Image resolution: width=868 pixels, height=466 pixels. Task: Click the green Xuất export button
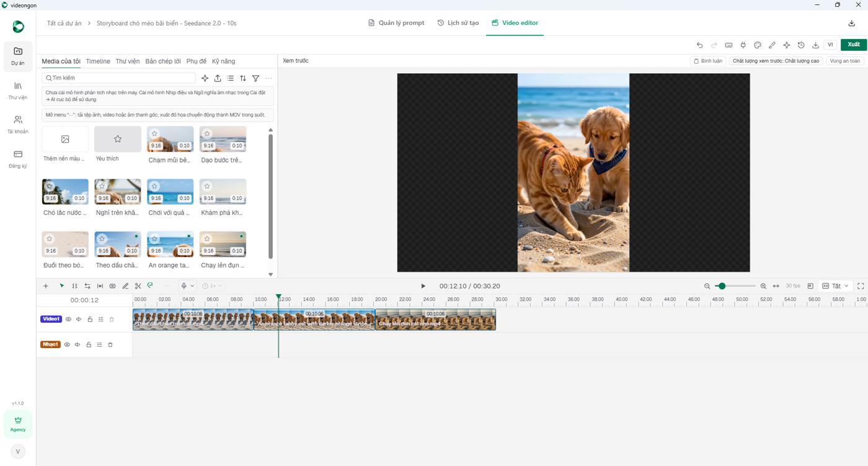point(854,45)
